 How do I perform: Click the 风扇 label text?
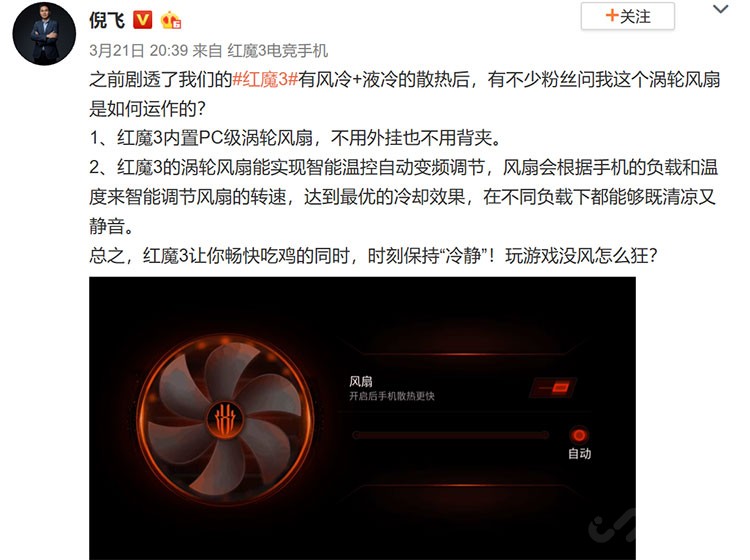pyautogui.click(x=361, y=381)
